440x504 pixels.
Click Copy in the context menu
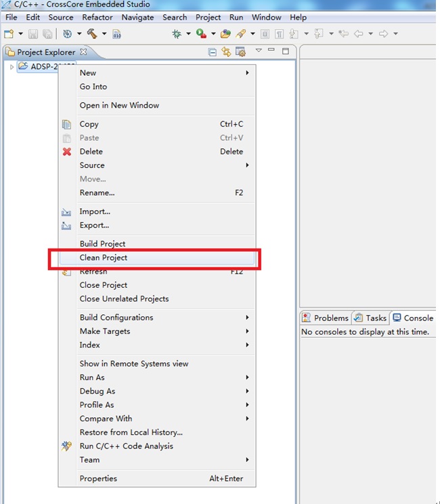click(x=157, y=124)
